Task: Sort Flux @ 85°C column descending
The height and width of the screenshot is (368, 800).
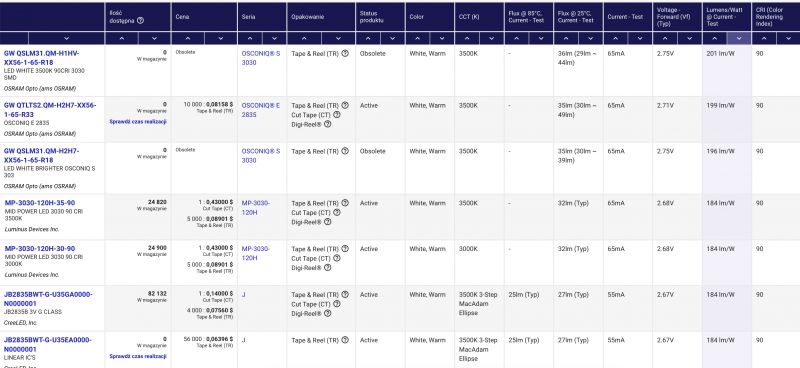Action: point(541,38)
